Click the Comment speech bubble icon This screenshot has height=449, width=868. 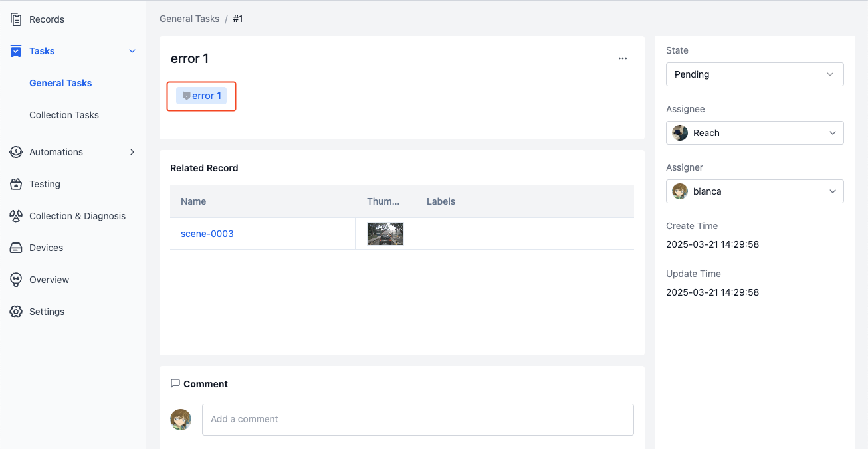[175, 383]
